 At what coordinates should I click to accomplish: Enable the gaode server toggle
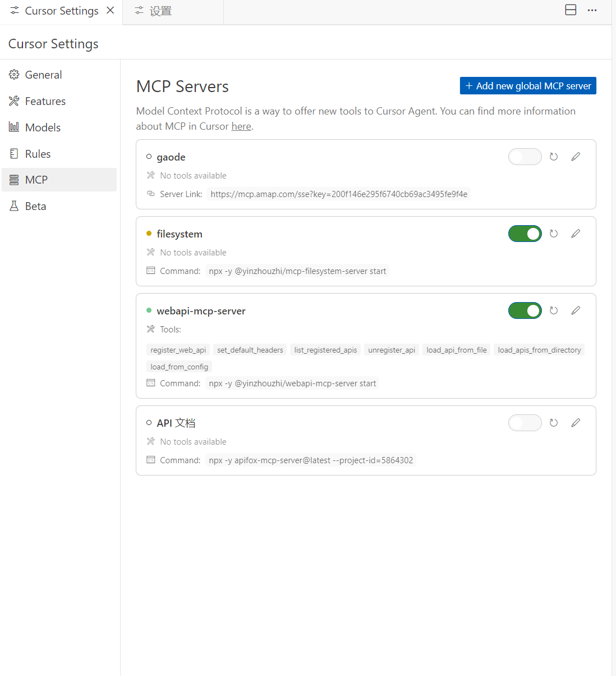click(x=525, y=157)
